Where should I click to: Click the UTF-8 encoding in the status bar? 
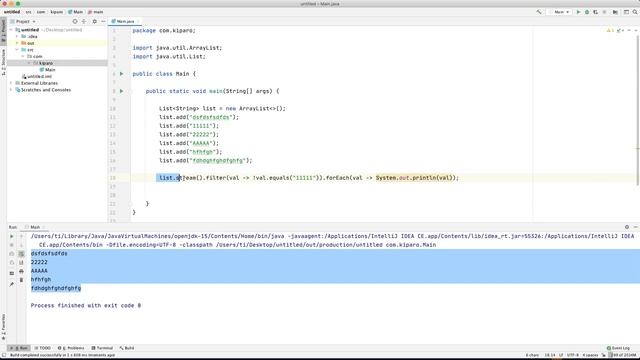click(x=573, y=356)
